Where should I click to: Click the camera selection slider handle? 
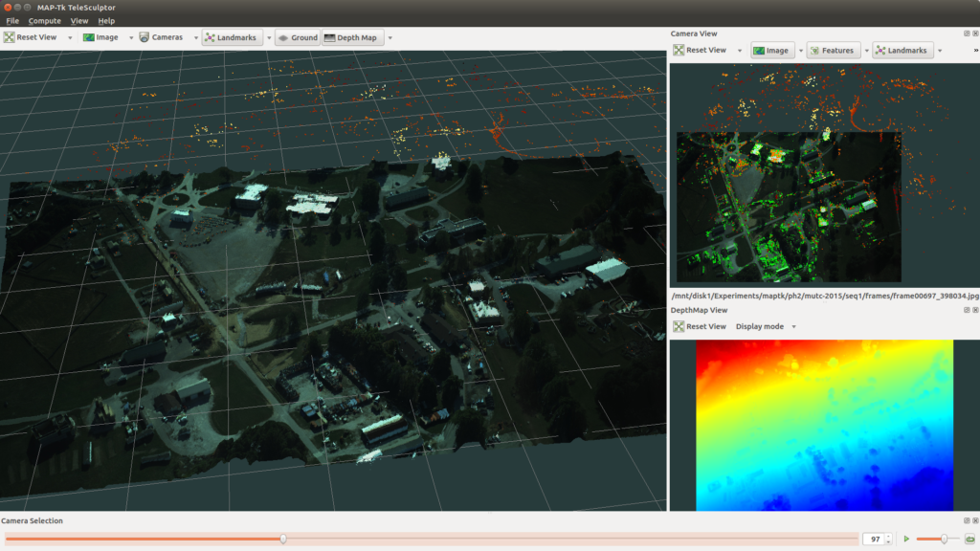coord(281,539)
